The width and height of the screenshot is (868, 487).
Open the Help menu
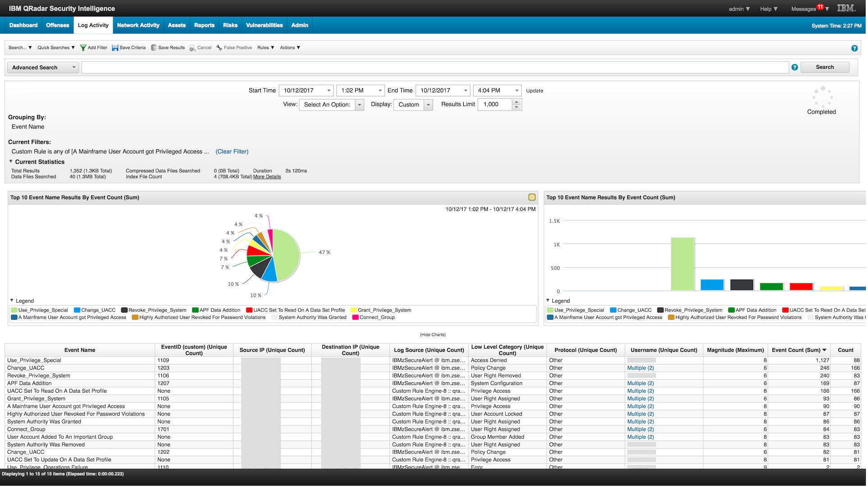pos(769,9)
